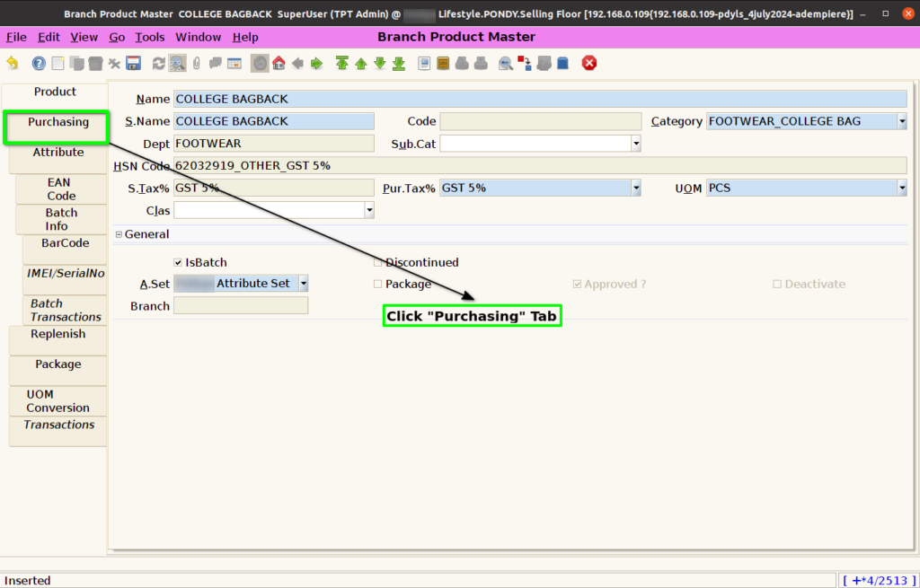
Task: Toggle the IsBatch checkbox
Action: (x=178, y=263)
